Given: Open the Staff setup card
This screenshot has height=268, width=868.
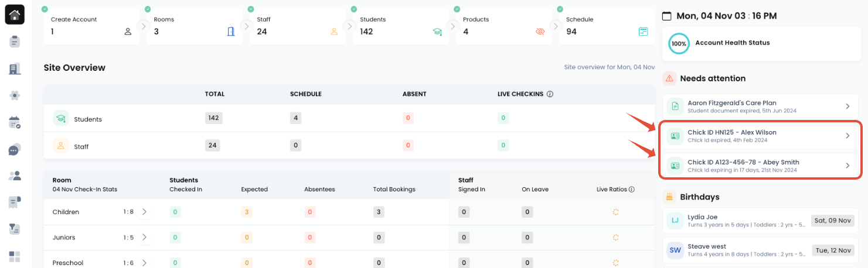Looking at the screenshot, I should [298, 26].
